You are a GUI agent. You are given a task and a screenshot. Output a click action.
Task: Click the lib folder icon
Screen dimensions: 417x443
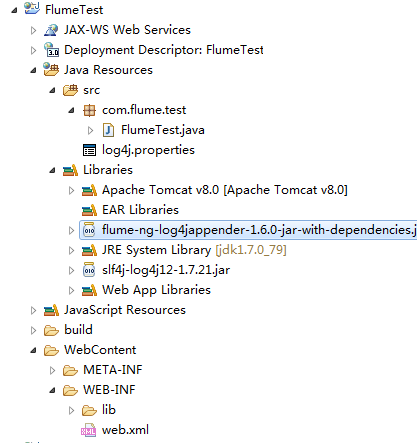click(89, 410)
